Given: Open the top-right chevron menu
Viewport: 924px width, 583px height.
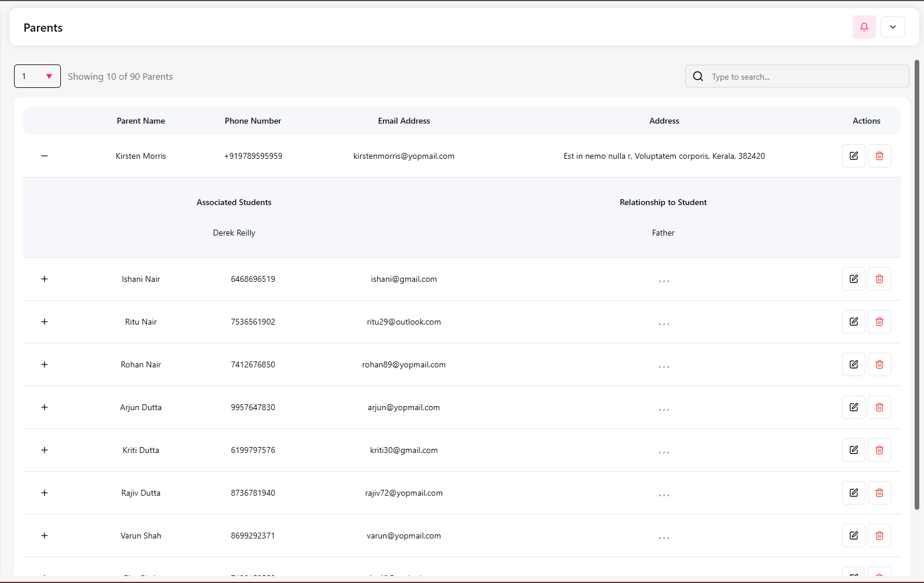Looking at the screenshot, I should (x=892, y=27).
